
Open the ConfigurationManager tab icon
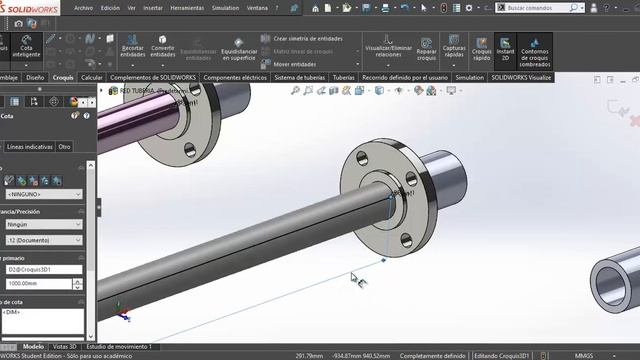pos(34,102)
